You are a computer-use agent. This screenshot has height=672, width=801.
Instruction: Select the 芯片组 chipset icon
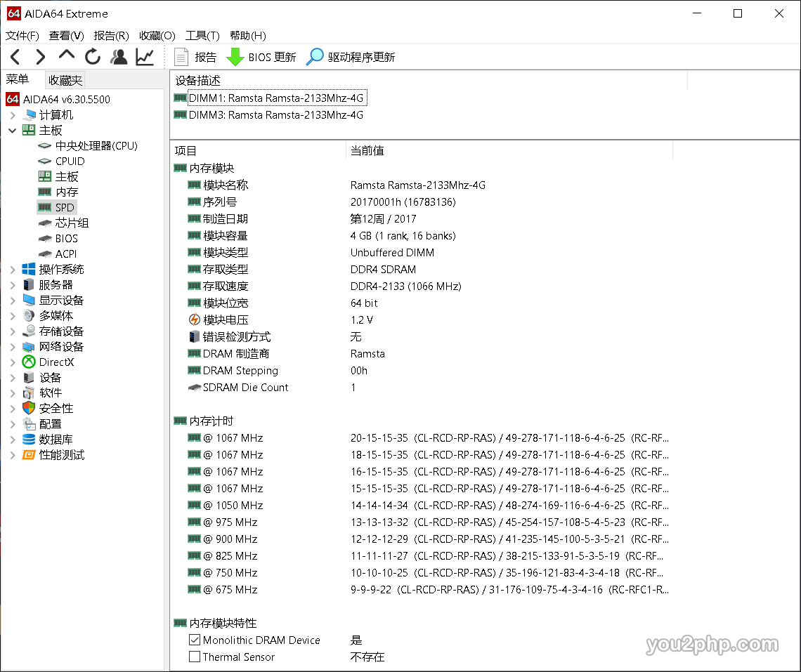[x=45, y=223]
